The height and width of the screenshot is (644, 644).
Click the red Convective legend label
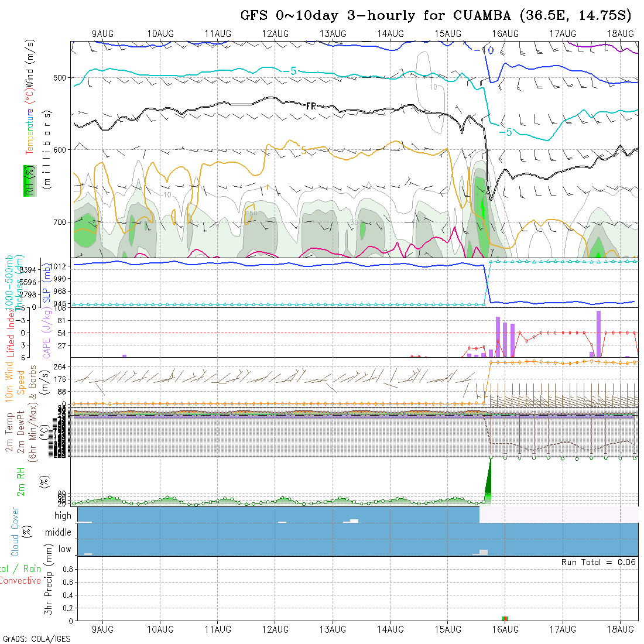(x=20, y=580)
